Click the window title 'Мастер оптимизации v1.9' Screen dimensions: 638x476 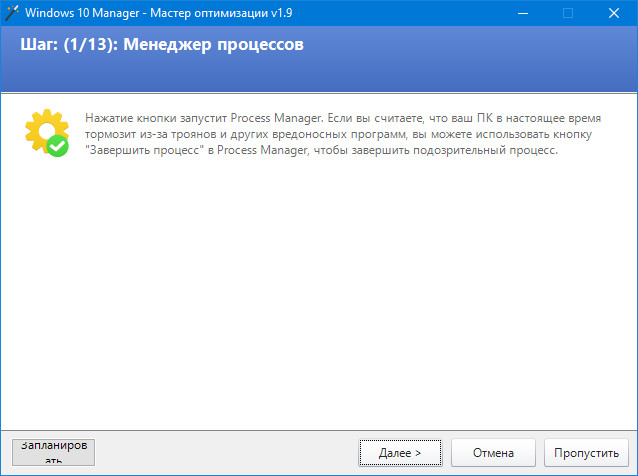[x=221, y=13]
